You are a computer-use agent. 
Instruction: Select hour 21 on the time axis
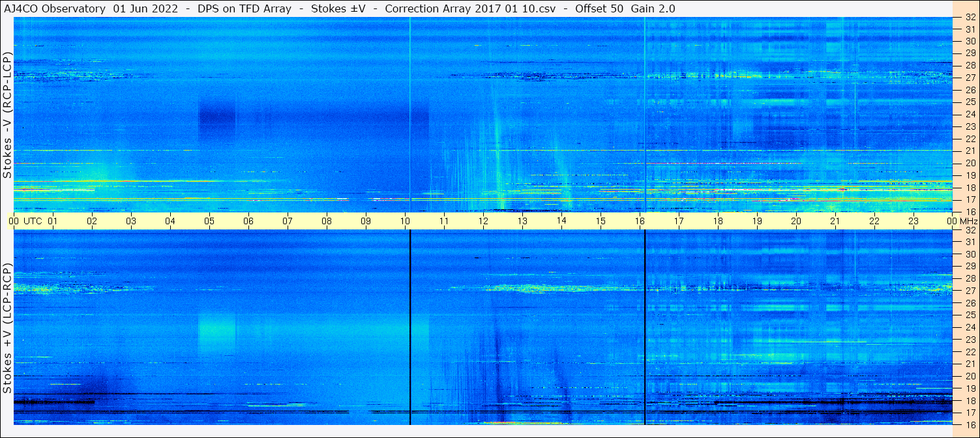pyautogui.click(x=835, y=221)
